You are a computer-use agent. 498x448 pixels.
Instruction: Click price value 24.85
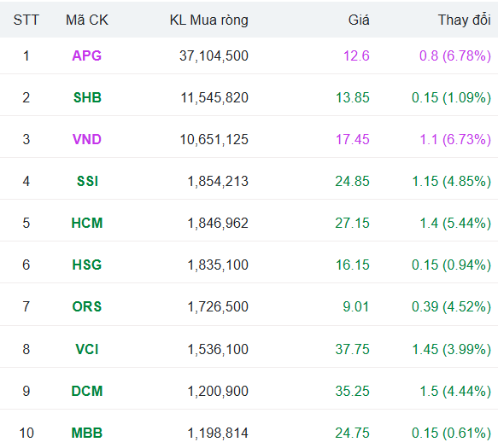(352, 182)
